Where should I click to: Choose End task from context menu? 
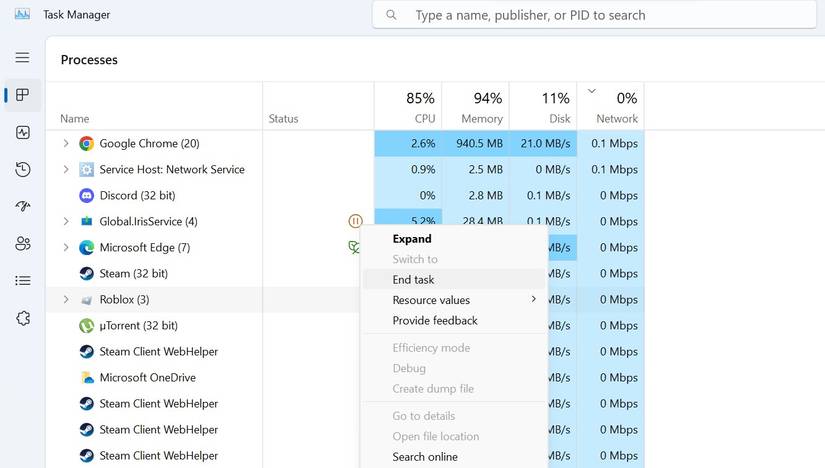(413, 280)
